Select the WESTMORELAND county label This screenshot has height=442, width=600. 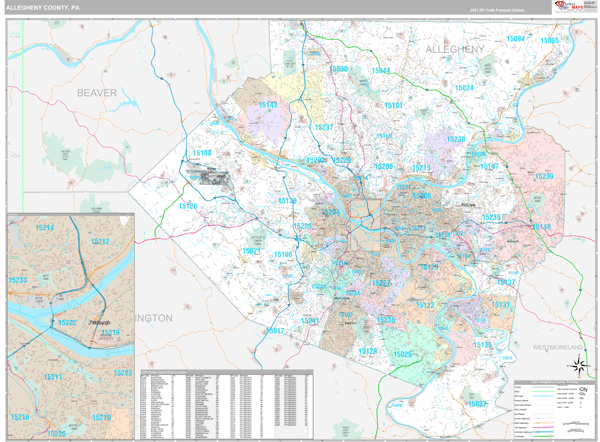(558, 347)
